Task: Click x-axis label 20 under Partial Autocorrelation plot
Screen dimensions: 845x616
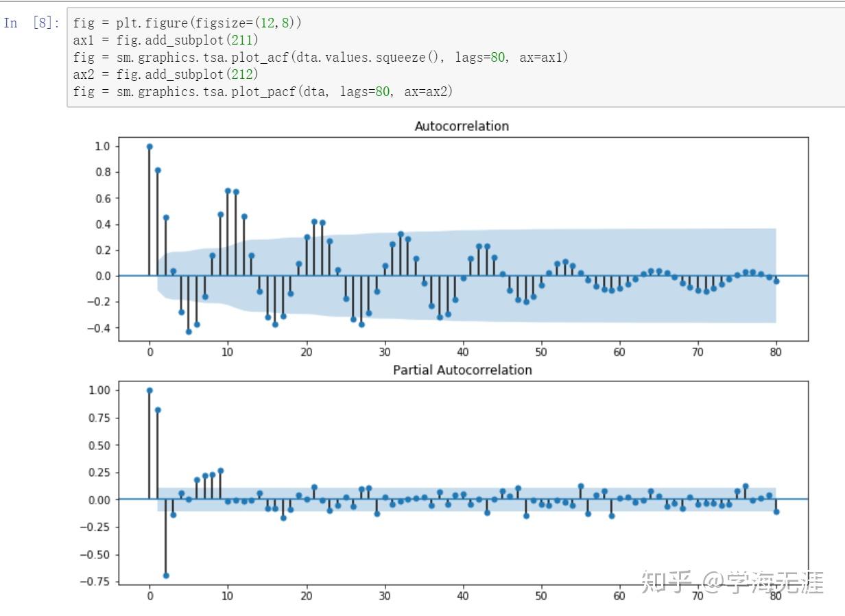Action: (306, 596)
